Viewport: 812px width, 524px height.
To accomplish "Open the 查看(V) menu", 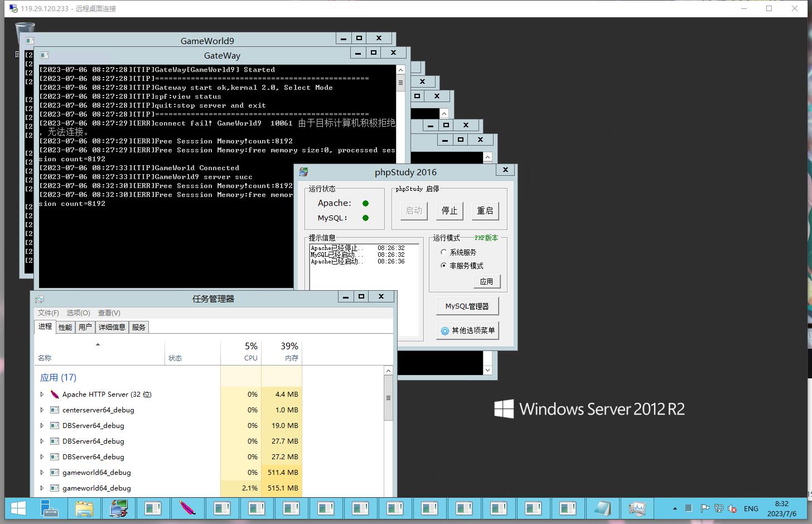I will click(109, 313).
